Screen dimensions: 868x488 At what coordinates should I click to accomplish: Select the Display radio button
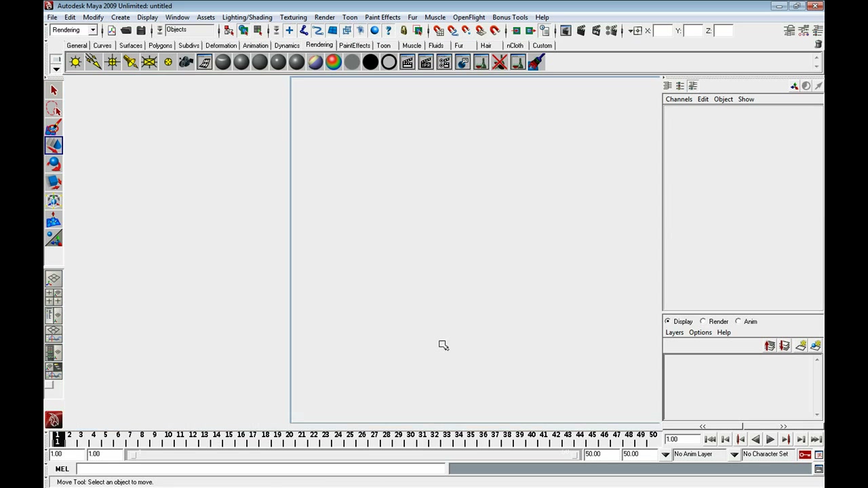point(678,321)
